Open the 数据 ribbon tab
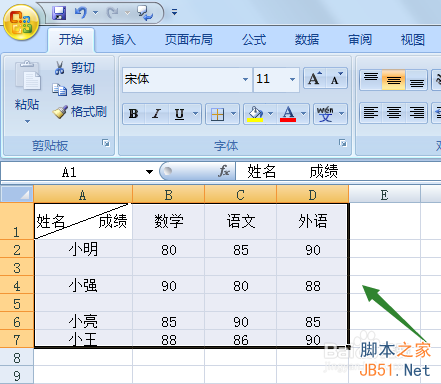 307,40
